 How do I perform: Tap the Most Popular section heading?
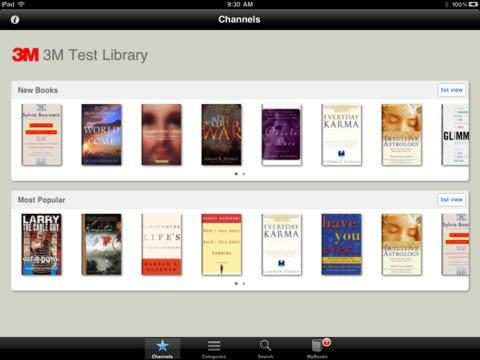coord(41,200)
